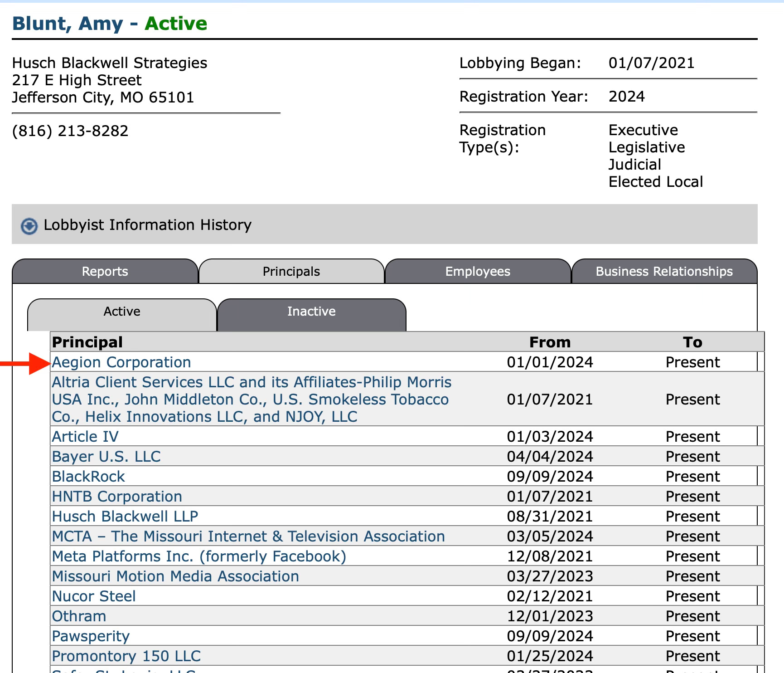Click Lobbying Began date 01/07/2021
The width and height of the screenshot is (784, 673).
(x=651, y=63)
